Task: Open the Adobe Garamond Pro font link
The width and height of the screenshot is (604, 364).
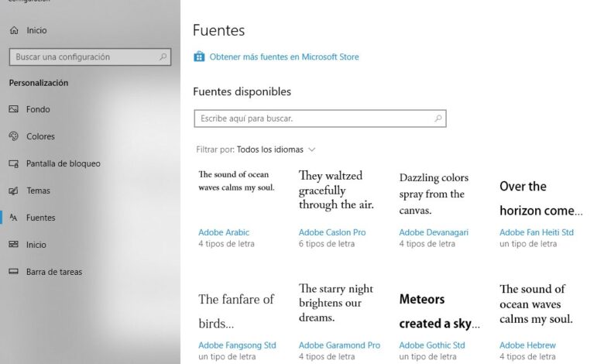Action: pos(339,345)
